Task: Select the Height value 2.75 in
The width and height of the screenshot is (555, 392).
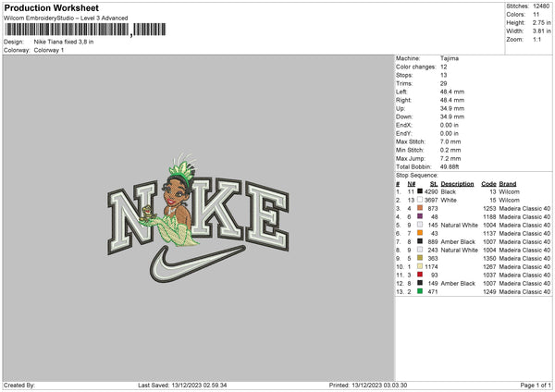Action: tap(541, 22)
